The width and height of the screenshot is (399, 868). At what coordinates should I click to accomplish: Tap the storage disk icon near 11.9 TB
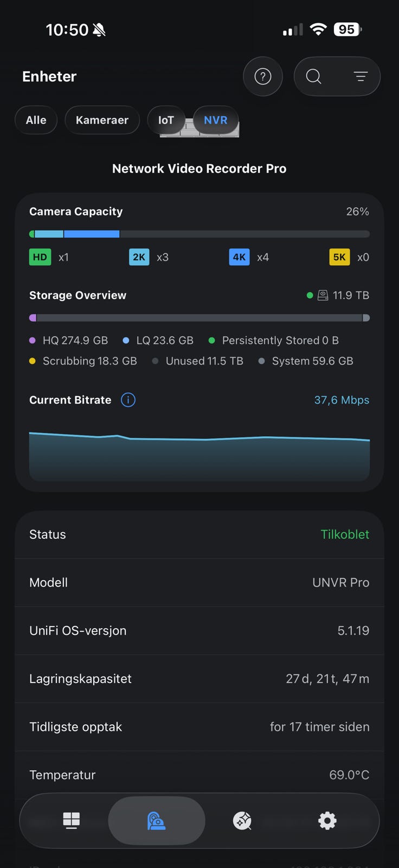click(x=323, y=295)
